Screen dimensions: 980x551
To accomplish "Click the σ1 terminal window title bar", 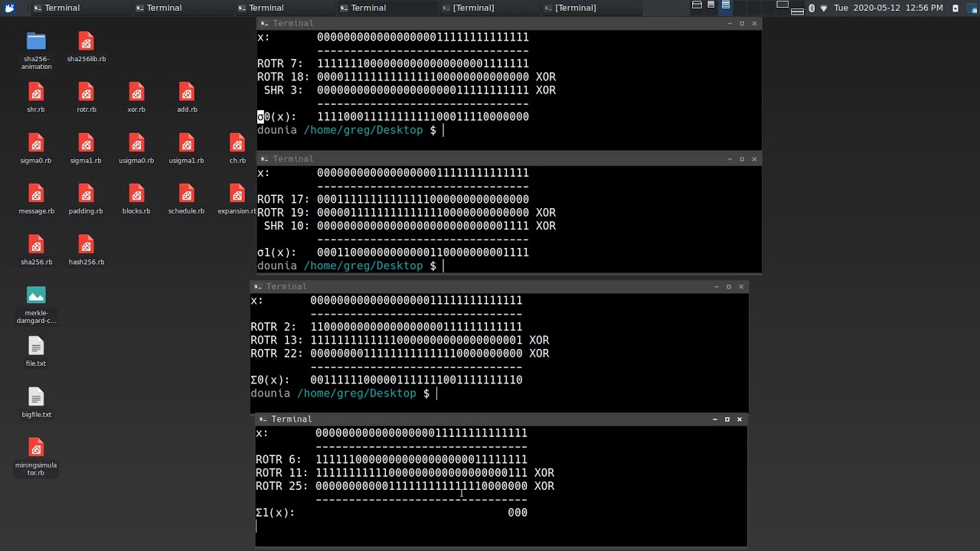I will pyautogui.click(x=509, y=159).
